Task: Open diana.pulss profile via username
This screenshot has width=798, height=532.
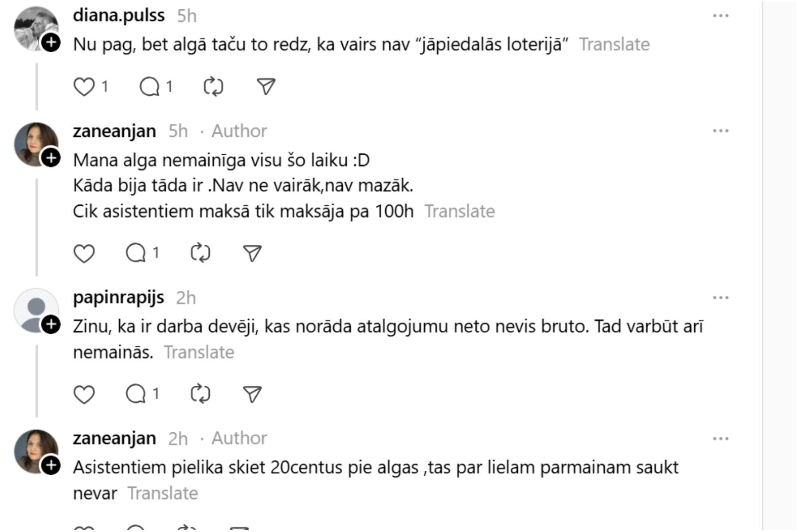Action: (119, 16)
